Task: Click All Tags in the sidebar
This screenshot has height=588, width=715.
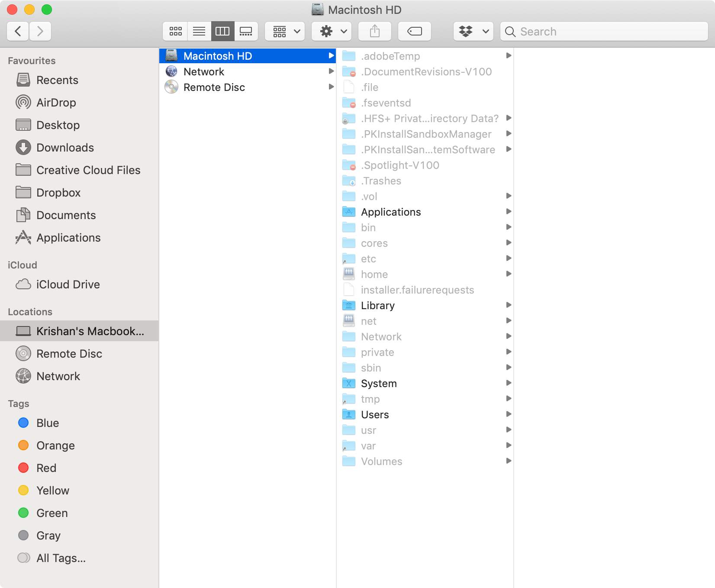Action: pos(61,558)
